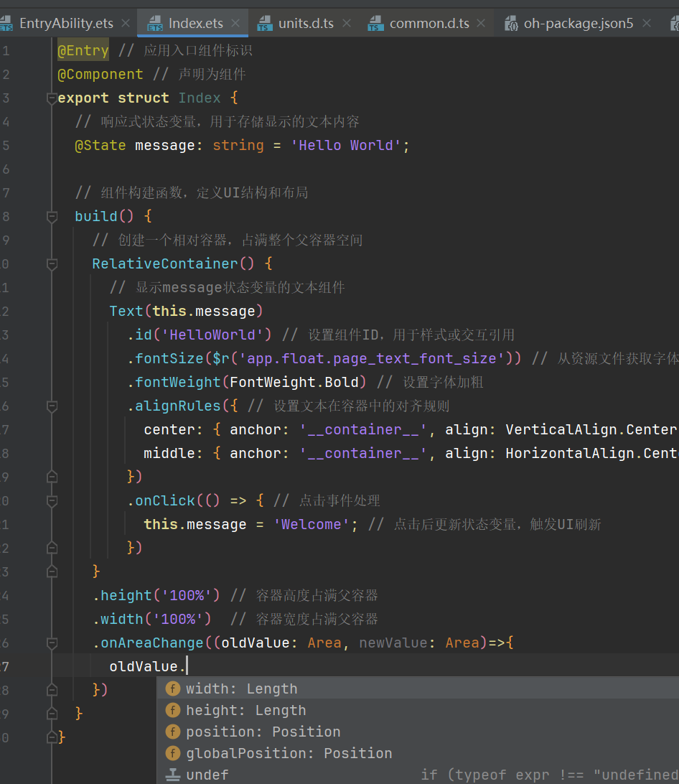The width and height of the screenshot is (679, 784).
Task: Click FontWeight.Bold argument
Action: (294, 382)
